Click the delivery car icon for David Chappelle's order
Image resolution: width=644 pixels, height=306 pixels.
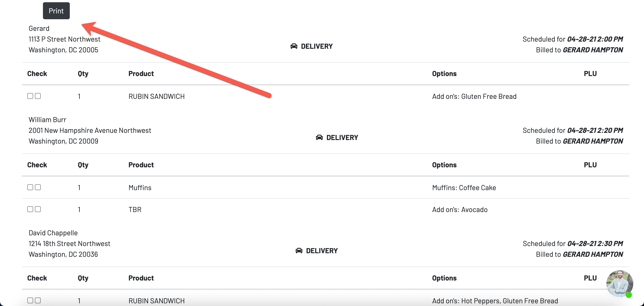(x=299, y=251)
